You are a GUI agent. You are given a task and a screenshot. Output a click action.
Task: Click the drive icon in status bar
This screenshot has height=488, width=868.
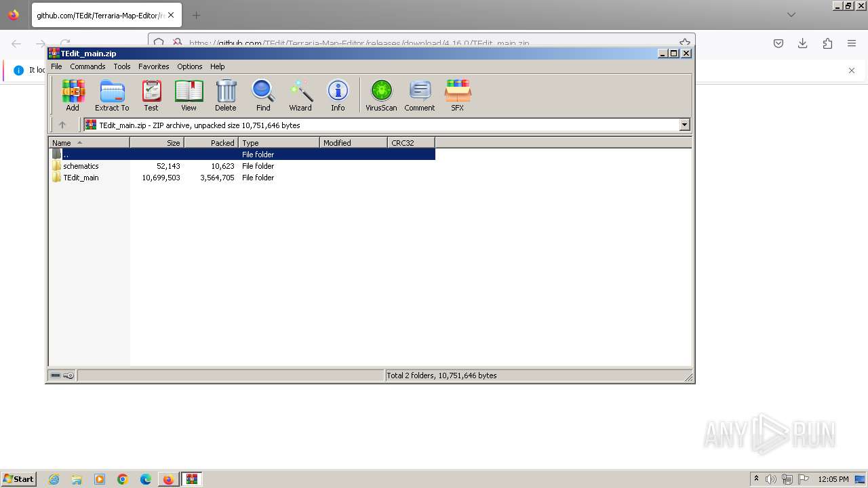pos(56,375)
